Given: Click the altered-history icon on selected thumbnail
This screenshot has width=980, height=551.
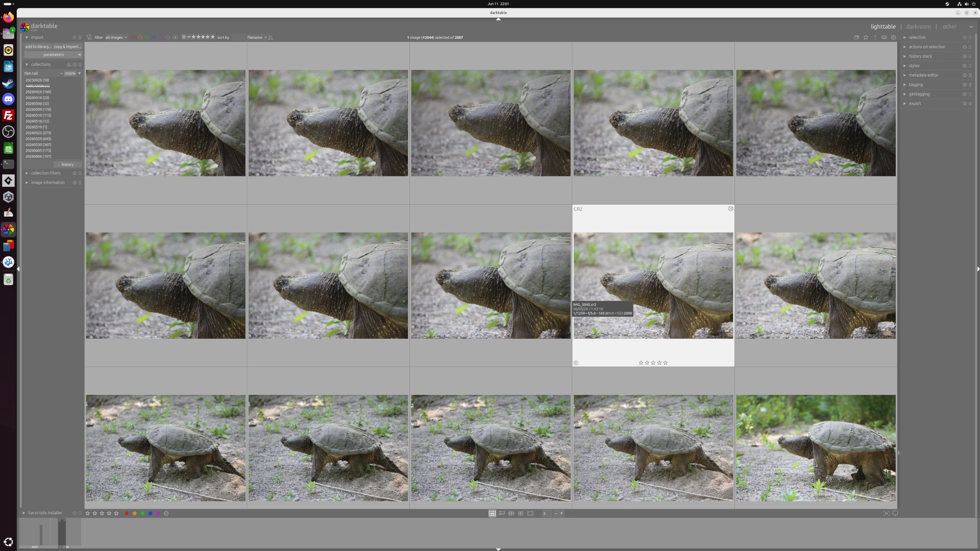Looking at the screenshot, I should click(x=730, y=209).
